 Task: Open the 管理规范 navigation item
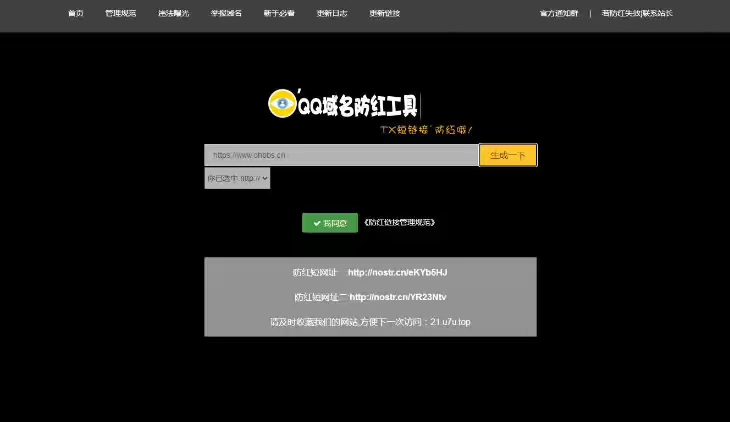click(121, 14)
